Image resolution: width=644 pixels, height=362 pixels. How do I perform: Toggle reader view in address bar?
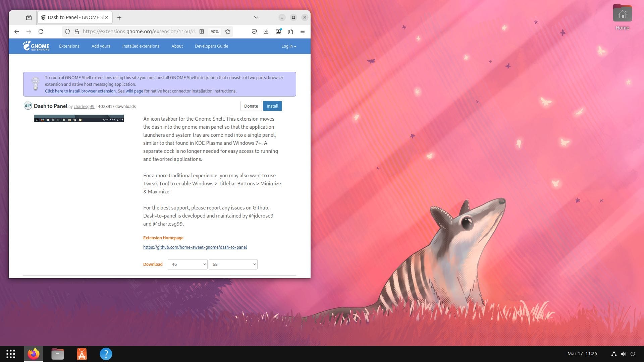(201, 32)
